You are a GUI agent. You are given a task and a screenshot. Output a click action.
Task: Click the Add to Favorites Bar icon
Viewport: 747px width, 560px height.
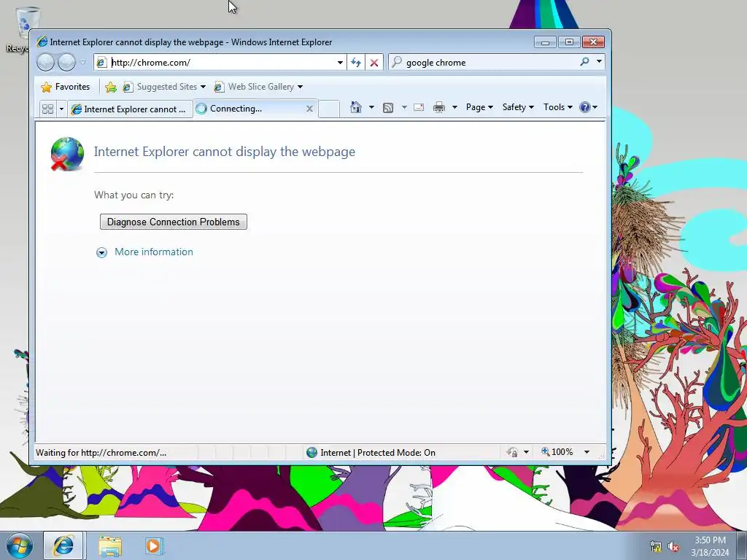pyautogui.click(x=111, y=87)
